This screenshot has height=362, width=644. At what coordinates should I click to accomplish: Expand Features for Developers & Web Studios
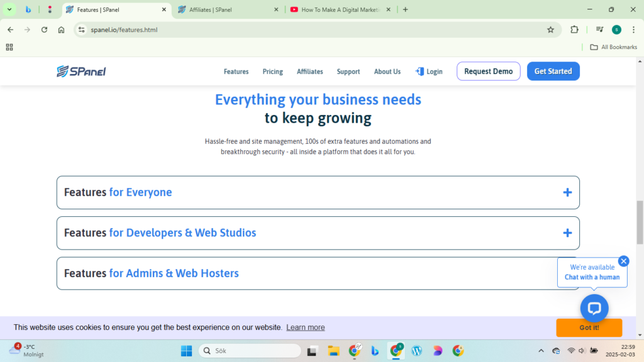pos(318,233)
